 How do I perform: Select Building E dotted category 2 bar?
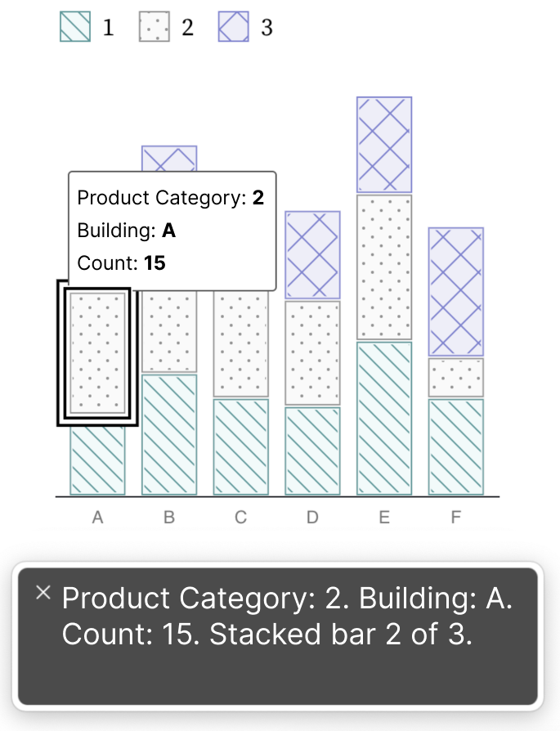click(x=384, y=267)
